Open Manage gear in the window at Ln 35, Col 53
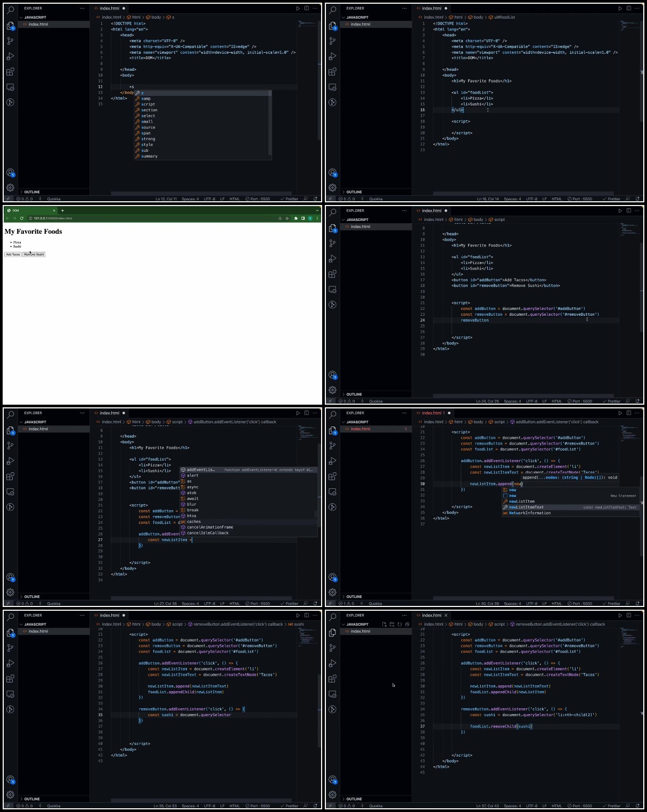Viewport: 647px width, 812px height. 10,794
